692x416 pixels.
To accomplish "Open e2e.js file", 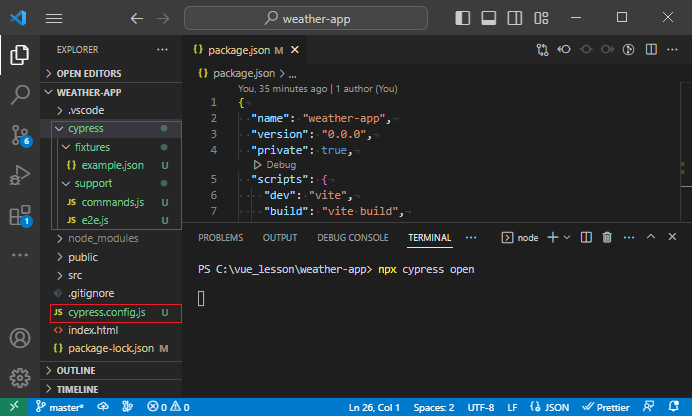I will pyautogui.click(x=111, y=220).
